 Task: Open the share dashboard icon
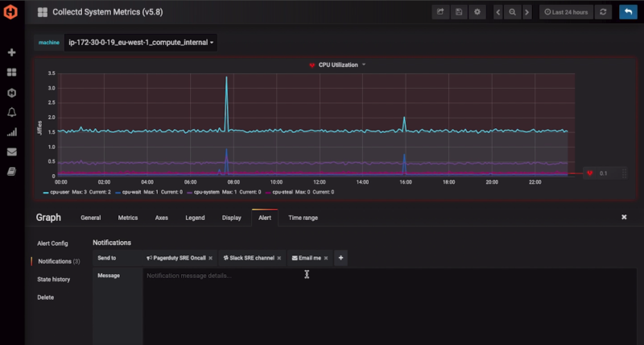(440, 12)
